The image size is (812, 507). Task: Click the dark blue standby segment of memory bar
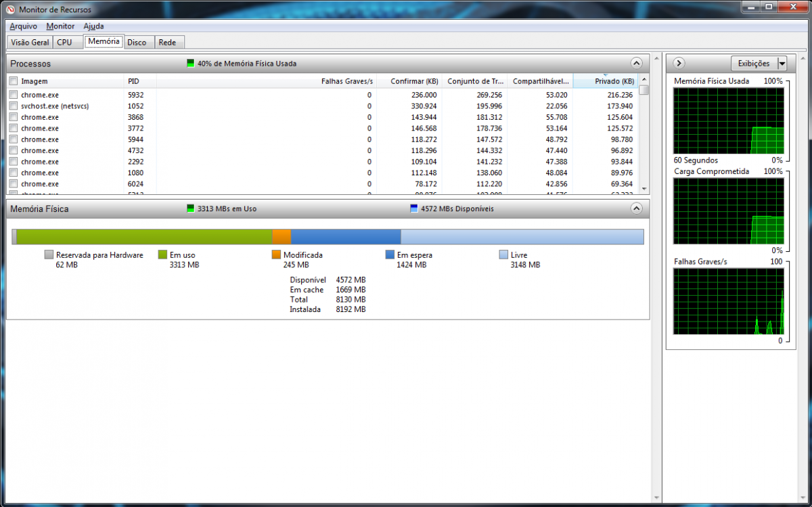pyautogui.click(x=346, y=236)
